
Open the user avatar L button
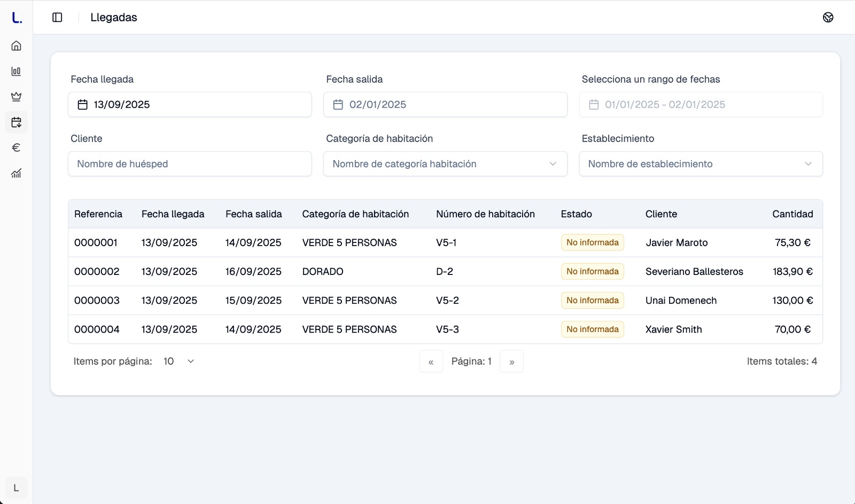[16, 488]
